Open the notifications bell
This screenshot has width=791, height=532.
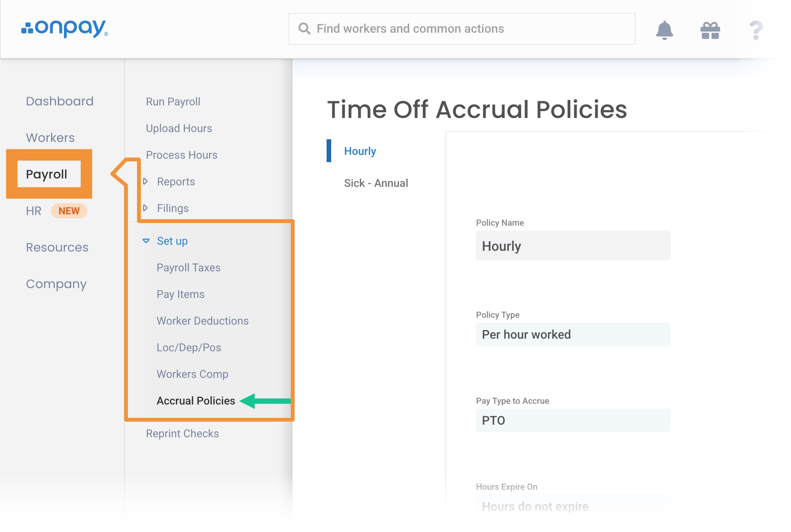pyautogui.click(x=664, y=30)
